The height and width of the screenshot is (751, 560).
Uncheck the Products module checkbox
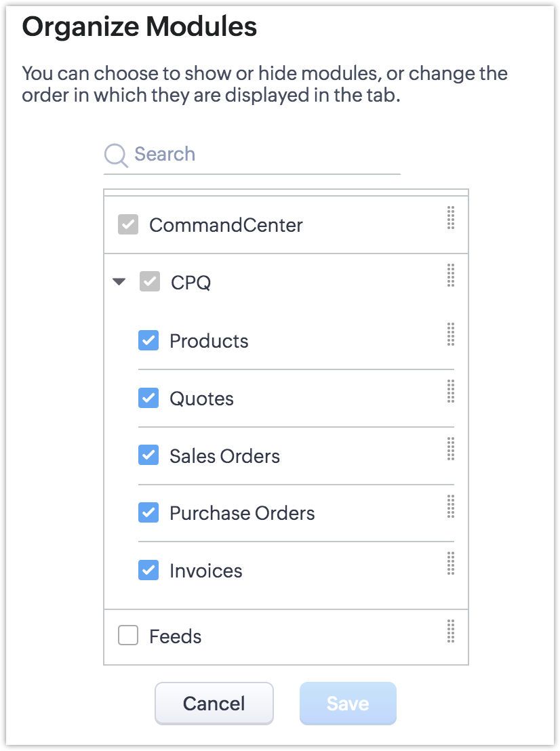148,340
